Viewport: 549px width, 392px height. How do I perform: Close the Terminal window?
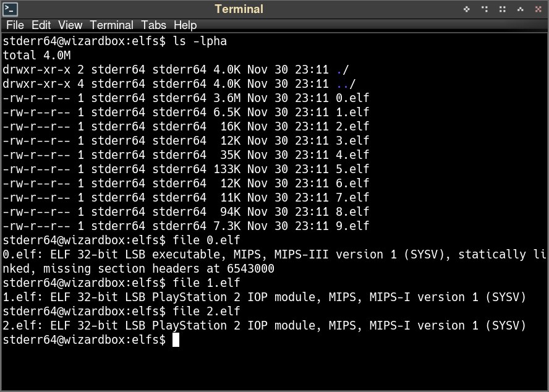[x=538, y=9]
